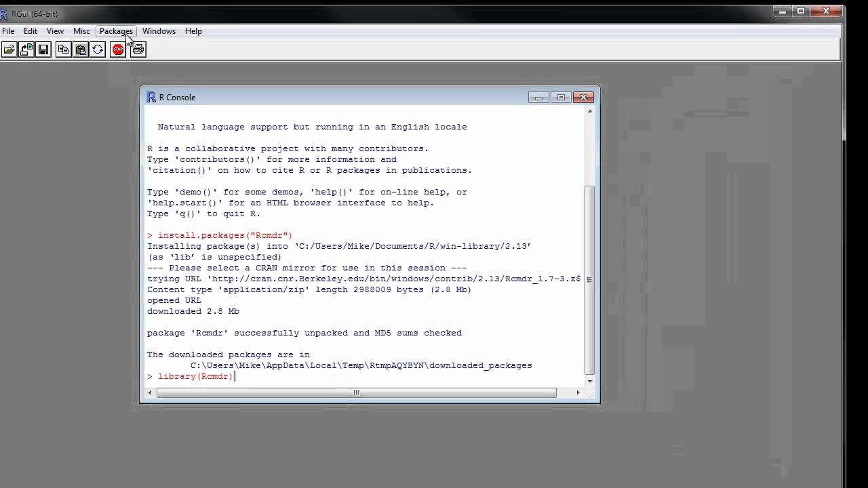Click console horizontal scrollbar right arrow
Image resolution: width=868 pixels, height=488 pixels.
point(578,392)
